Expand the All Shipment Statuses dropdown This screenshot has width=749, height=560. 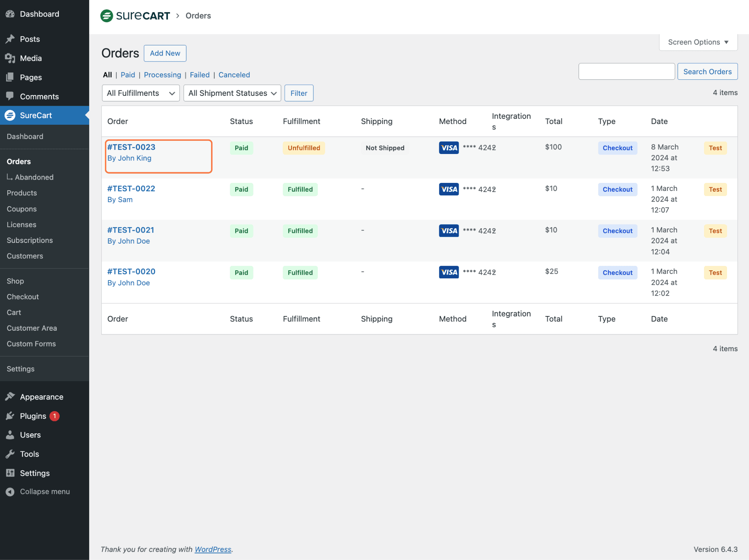[x=232, y=93]
